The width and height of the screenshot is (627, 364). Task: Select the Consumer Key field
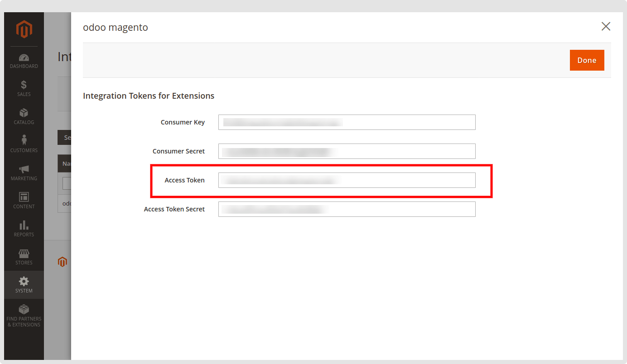click(x=347, y=122)
